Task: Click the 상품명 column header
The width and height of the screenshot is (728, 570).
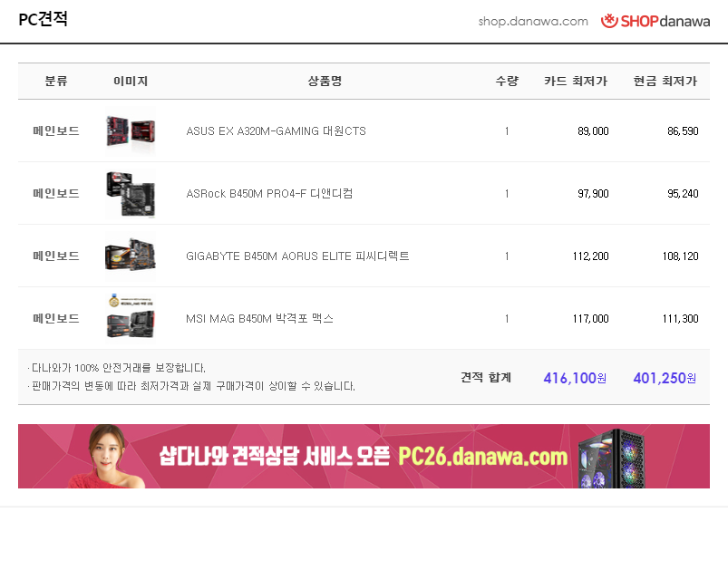Action: 325,82
